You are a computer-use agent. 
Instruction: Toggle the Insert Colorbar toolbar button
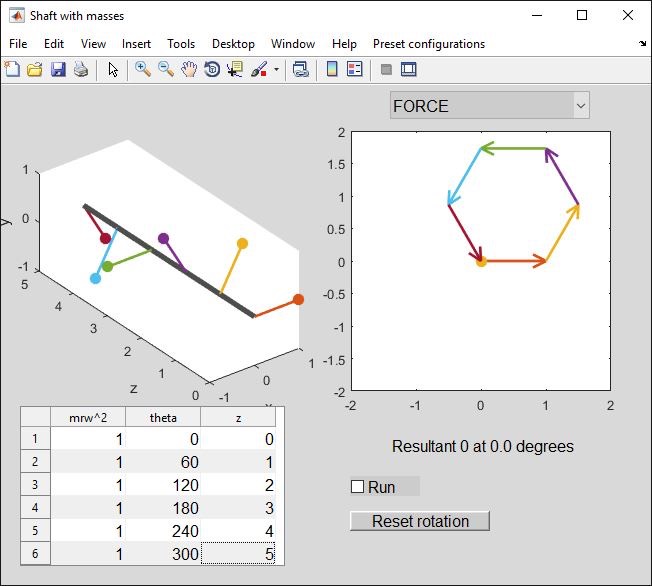(332, 70)
